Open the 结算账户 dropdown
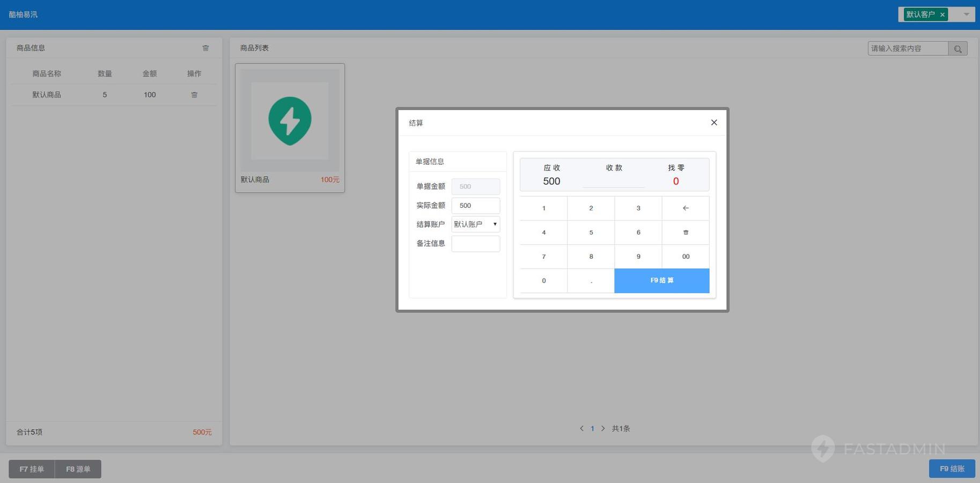The width and height of the screenshot is (980, 483). (x=475, y=224)
